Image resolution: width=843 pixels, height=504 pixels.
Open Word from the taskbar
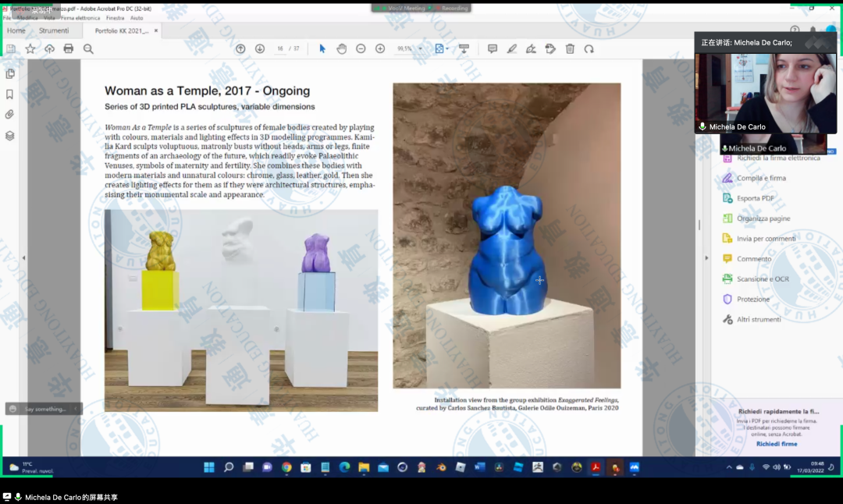coord(479,467)
